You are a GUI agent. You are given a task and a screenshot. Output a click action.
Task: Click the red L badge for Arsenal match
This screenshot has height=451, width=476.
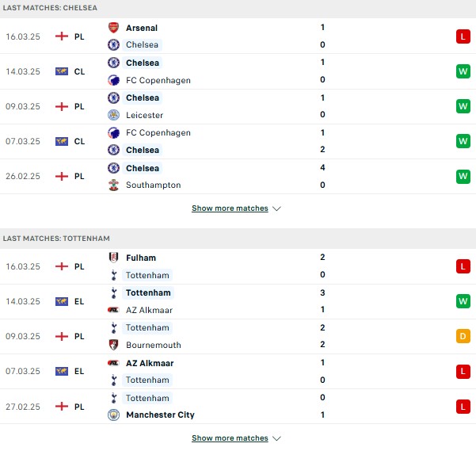[x=463, y=36]
